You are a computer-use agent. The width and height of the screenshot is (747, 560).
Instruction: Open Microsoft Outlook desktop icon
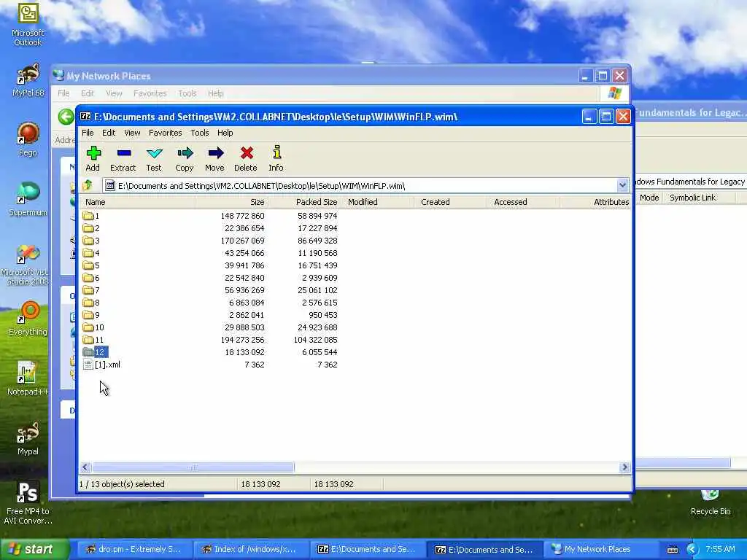28,24
